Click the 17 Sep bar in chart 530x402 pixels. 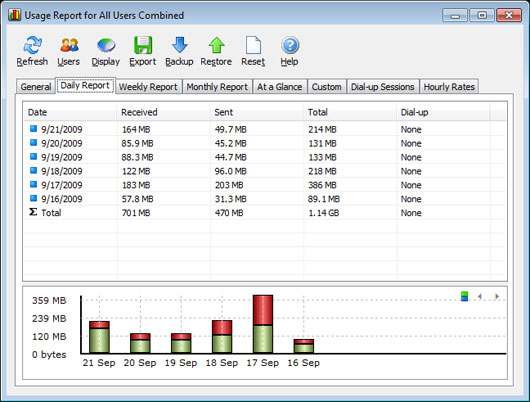263,324
